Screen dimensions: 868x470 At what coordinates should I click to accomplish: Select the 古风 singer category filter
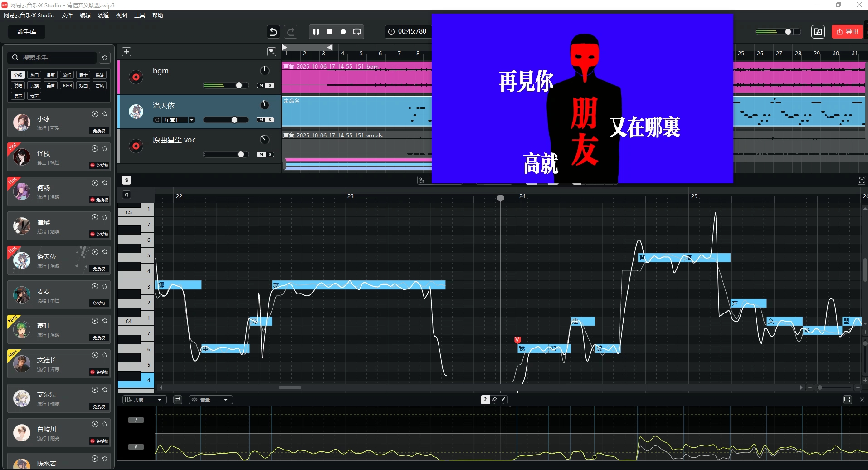tap(100, 85)
